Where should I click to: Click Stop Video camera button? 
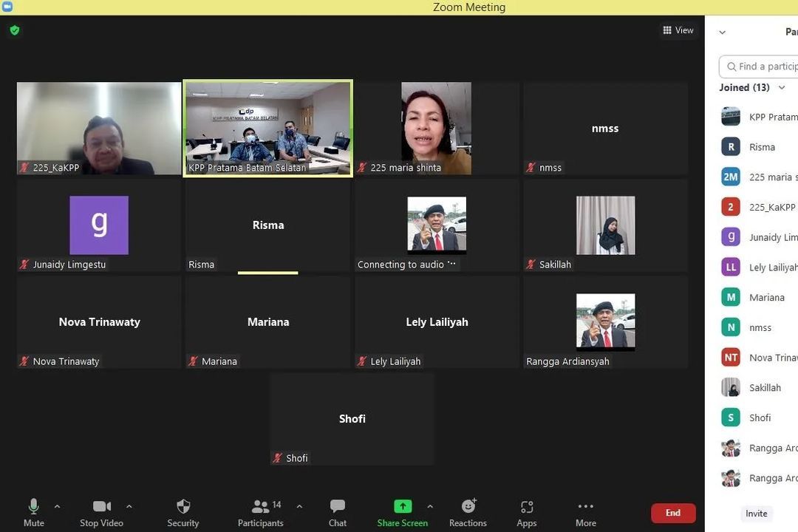101,512
